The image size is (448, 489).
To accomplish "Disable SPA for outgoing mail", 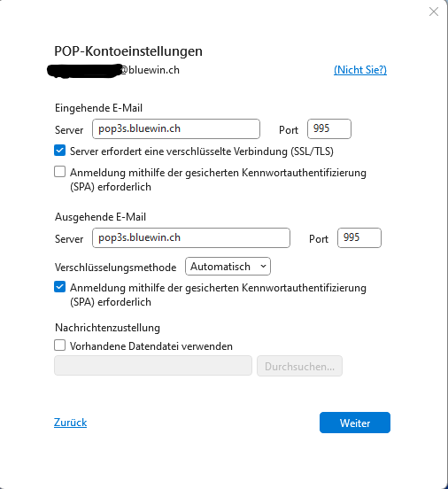I will click(60, 287).
